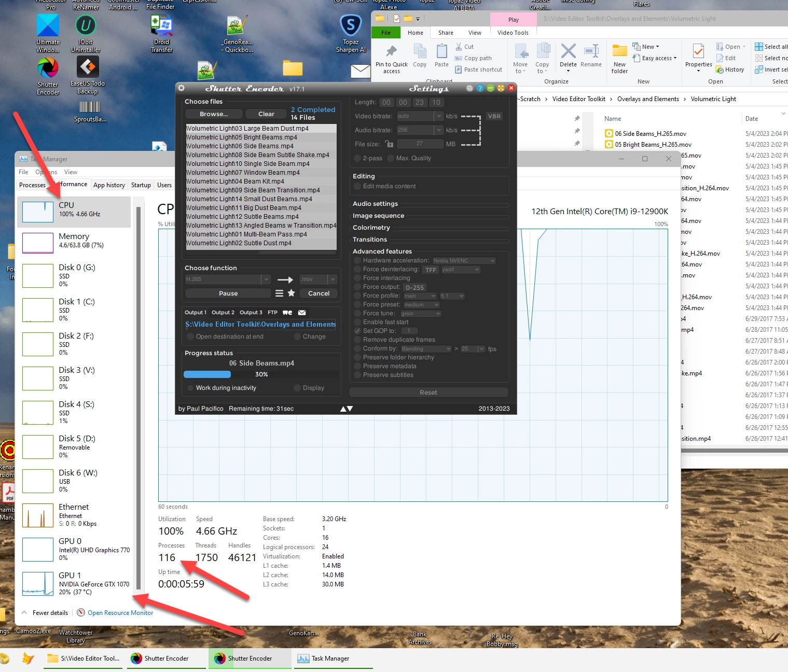
Task: Open the Nvidia NVENC acceleration dropdown
Action: coord(464,261)
